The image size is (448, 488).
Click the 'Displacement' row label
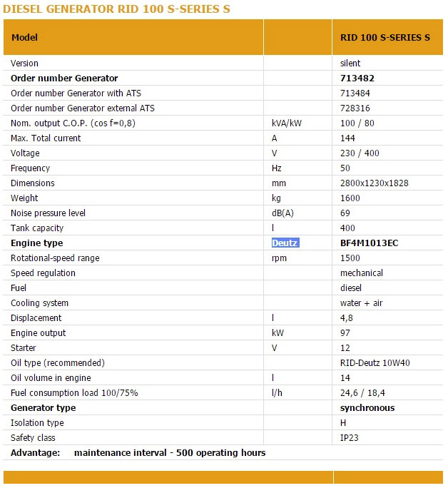pyautogui.click(x=36, y=317)
